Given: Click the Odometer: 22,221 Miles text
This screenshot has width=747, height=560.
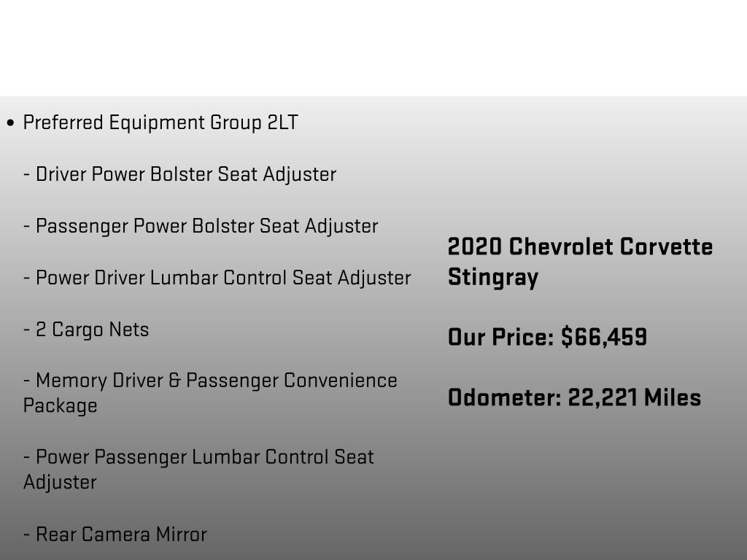Looking at the screenshot, I should [x=575, y=397].
